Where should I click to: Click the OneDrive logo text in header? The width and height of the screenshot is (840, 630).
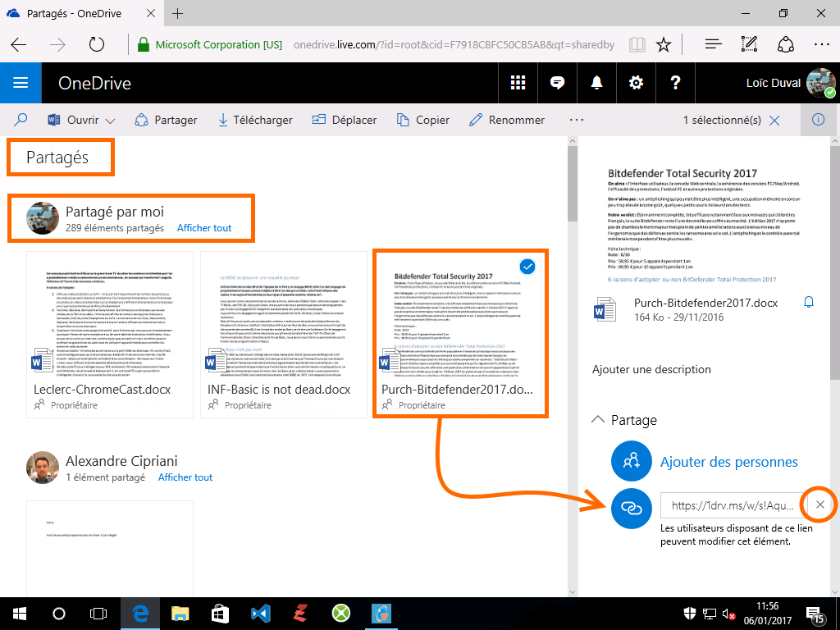95,83
